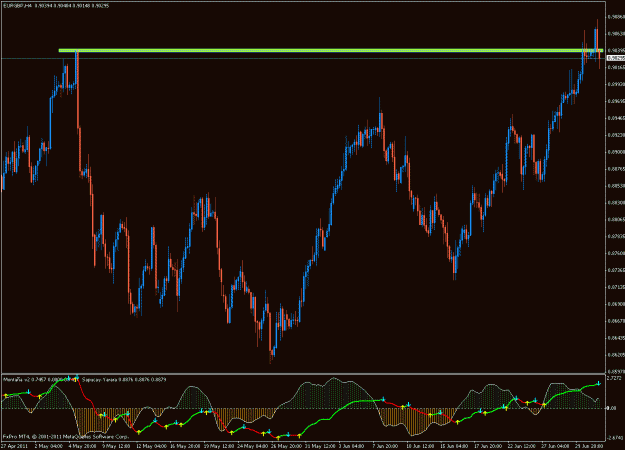Click the indicator window title label
Image resolution: width=625 pixels, height=450 pixels.
pyautogui.click(x=85, y=380)
